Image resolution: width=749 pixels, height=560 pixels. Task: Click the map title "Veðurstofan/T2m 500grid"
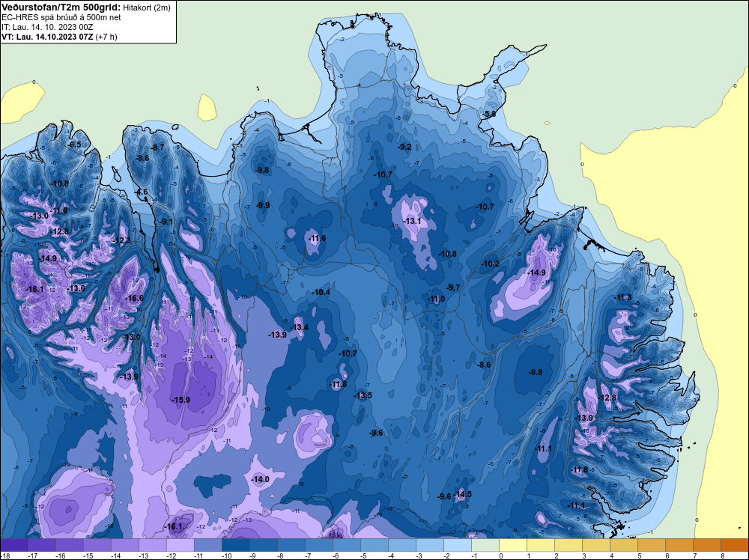[x=60, y=7]
